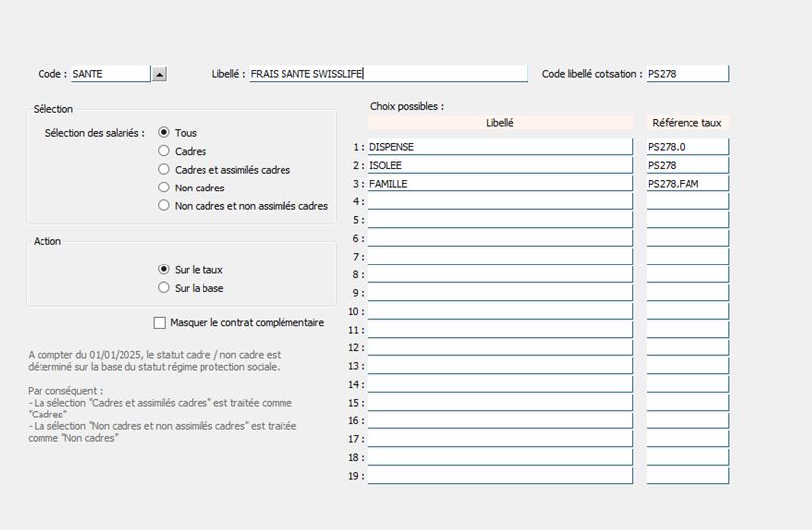Enable Masquer le contrat complémentaire checkbox
Screen dimensions: 812x530
[x=159, y=323]
